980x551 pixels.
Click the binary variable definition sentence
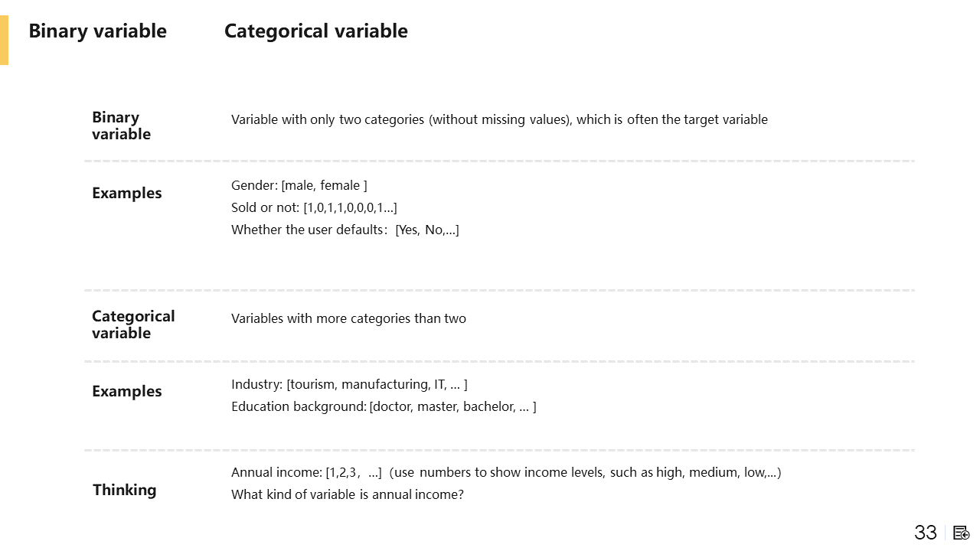pyautogui.click(x=499, y=119)
